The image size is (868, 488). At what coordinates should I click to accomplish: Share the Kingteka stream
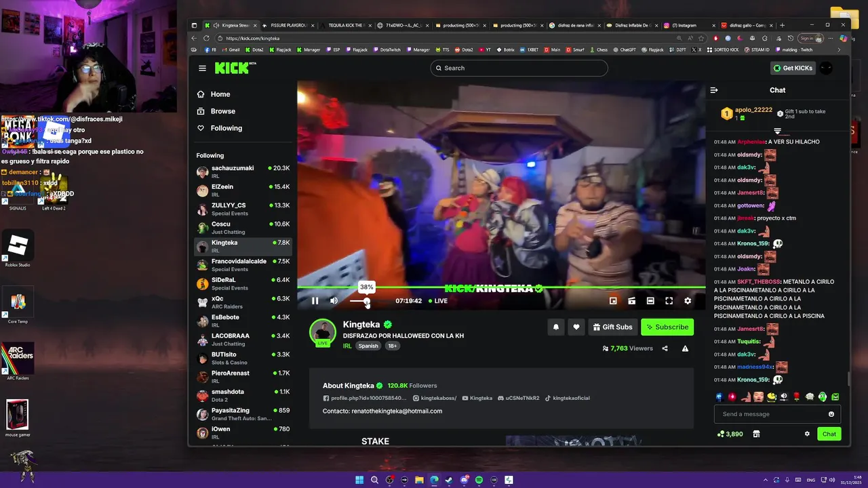pyautogui.click(x=665, y=348)
